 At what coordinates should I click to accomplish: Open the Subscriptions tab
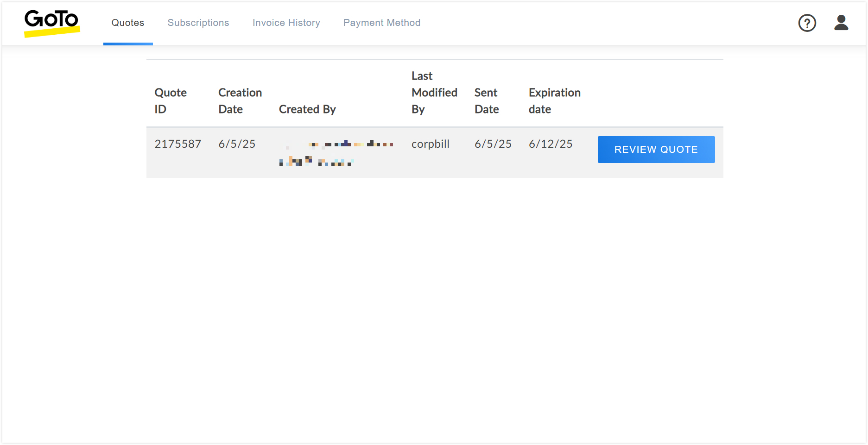pyautogui.click(x=198, y=23)
